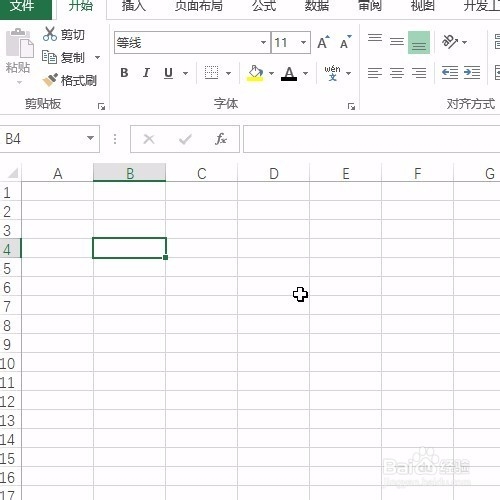Open the border style dropdown arrow
Screen dimensions: 500x500
pos(228,73)
